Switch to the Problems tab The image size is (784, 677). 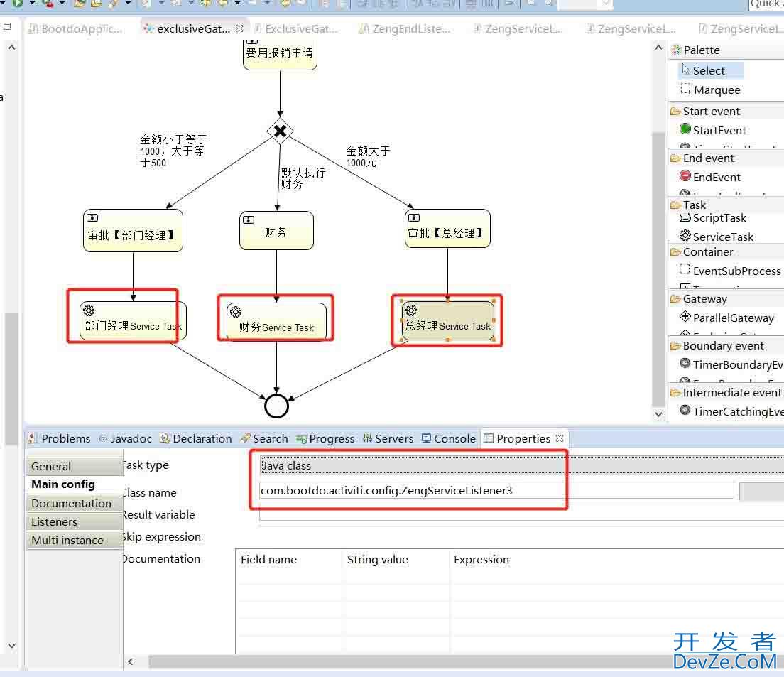click(65, 438)
